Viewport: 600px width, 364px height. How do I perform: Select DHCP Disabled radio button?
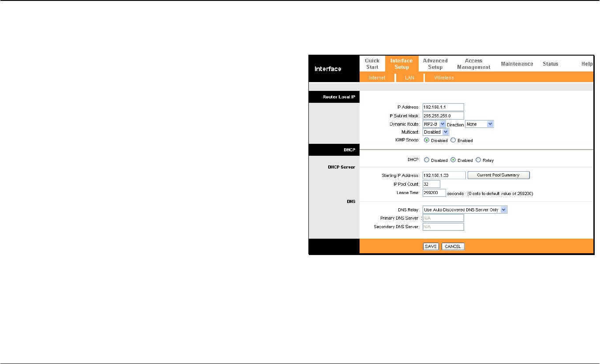click(x=427, y=160)
